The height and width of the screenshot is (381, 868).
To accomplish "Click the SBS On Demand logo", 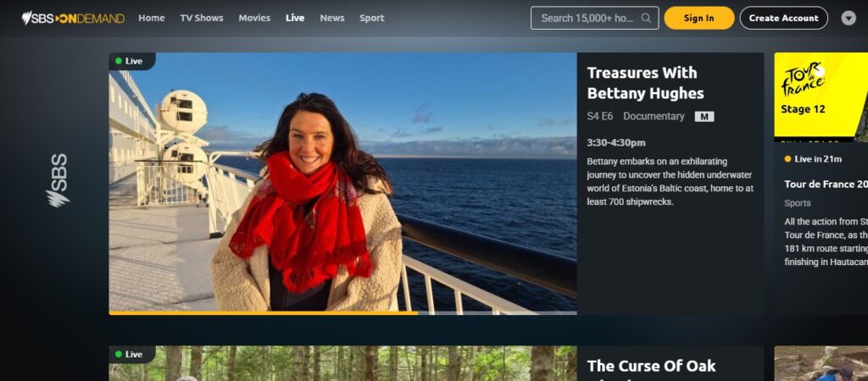I will pos(73,19).
